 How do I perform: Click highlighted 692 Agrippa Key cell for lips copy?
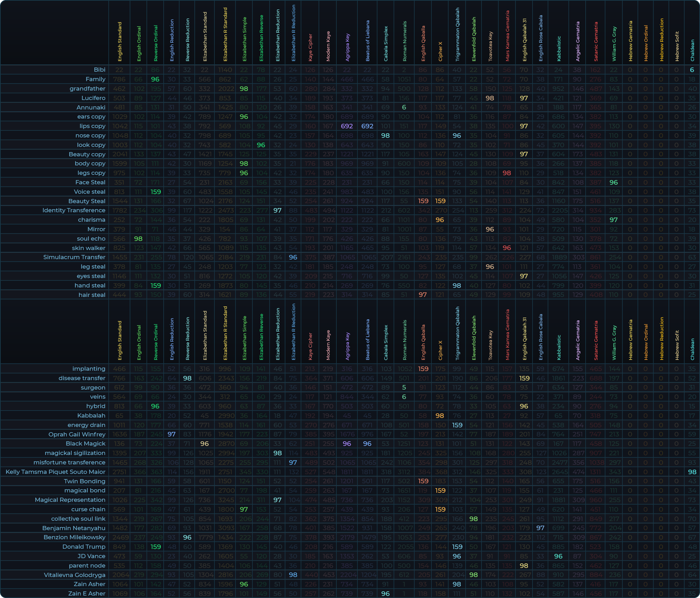[x=347, y=126]
